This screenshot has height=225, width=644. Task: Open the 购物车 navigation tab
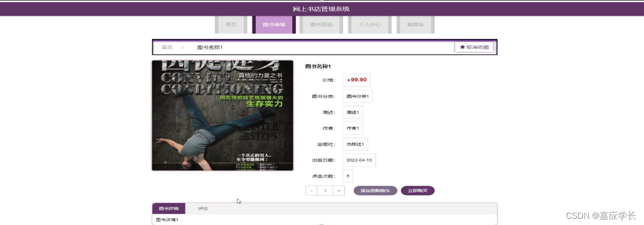[x=415, y=25]
